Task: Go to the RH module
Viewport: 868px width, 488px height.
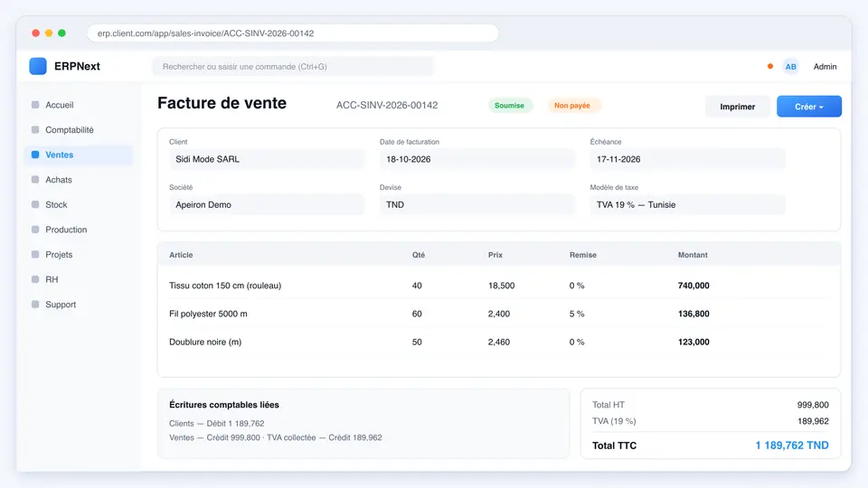Action: tap(80, 279)
